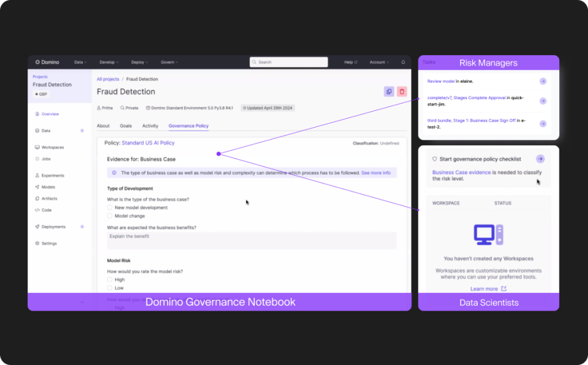Click the Private visibility label
This screenshot has width=588, height=365.
coord(129,108)
